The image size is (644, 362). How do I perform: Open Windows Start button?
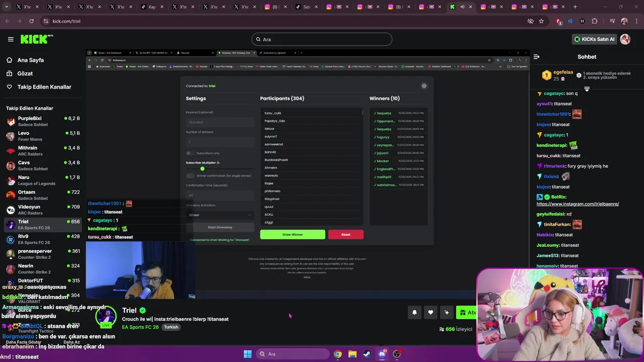(248, 354)
